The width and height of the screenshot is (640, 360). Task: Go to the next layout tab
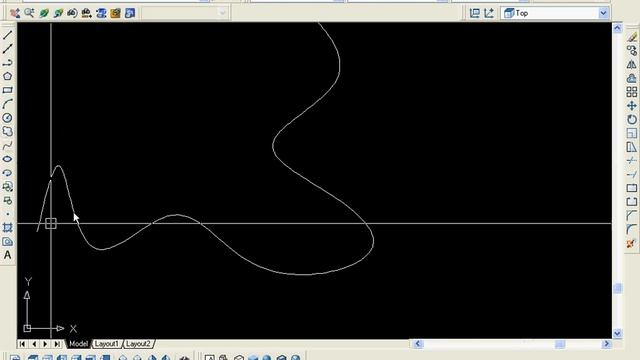45,344
